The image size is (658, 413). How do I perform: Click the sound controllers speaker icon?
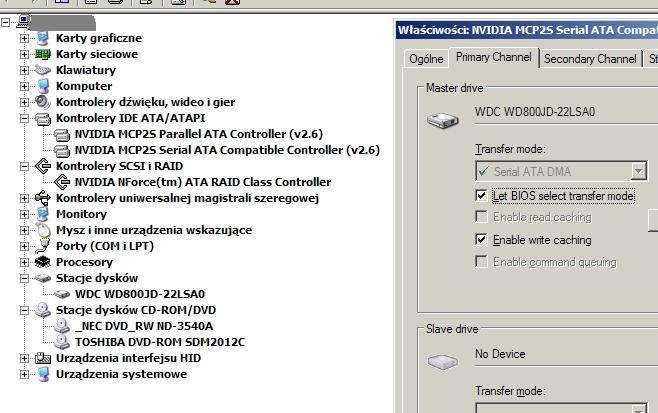(x=43, y=102)
